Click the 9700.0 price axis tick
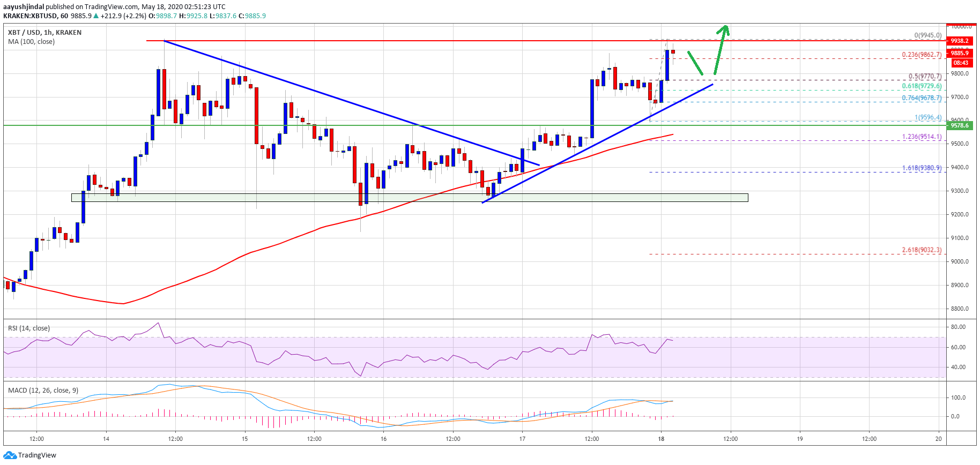 (x=960, y=97)
